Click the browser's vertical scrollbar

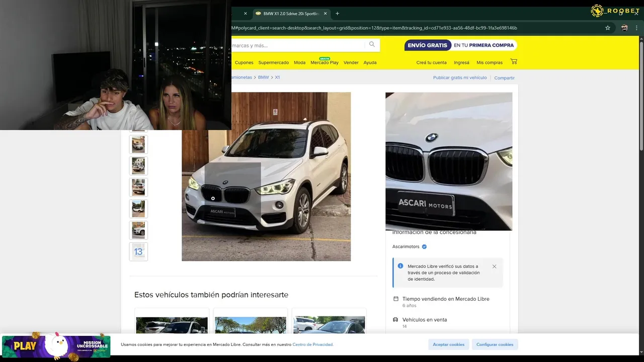(x=641, y=96)
